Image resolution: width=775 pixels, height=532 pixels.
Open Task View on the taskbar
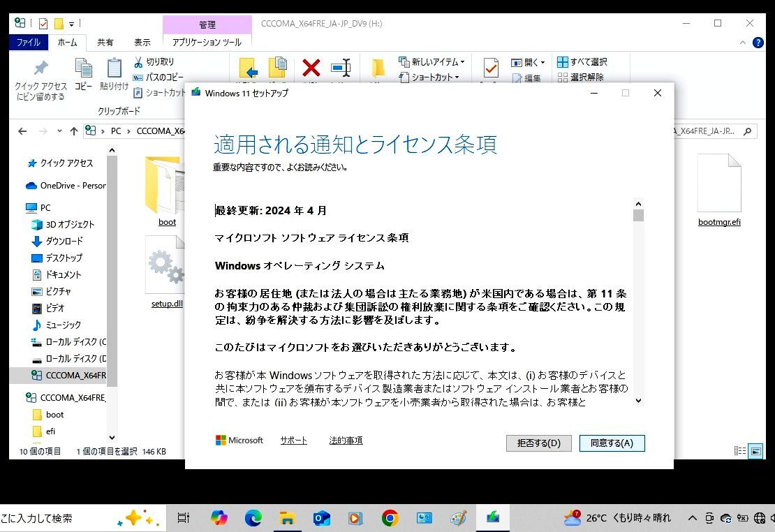[x=184, y=518]
